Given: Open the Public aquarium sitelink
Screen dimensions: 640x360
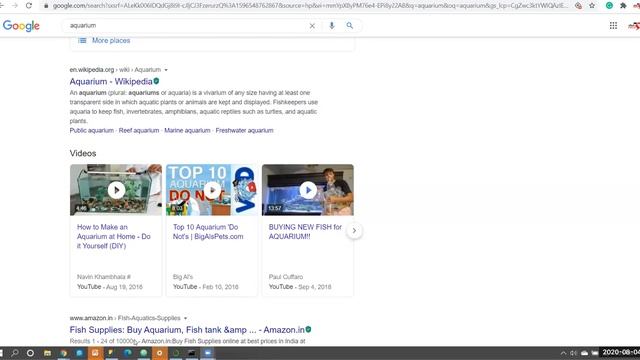Looking at the screenshot, I should point(91,131).
